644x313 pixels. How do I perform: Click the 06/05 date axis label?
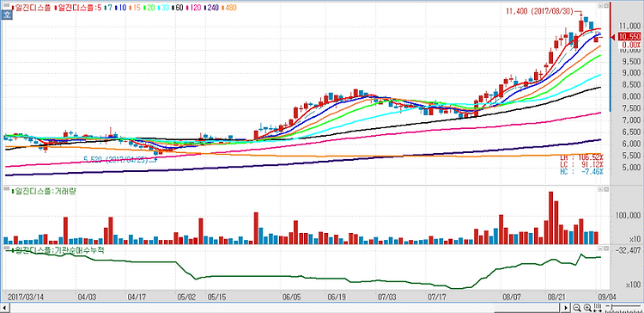[x=291, y=296]
